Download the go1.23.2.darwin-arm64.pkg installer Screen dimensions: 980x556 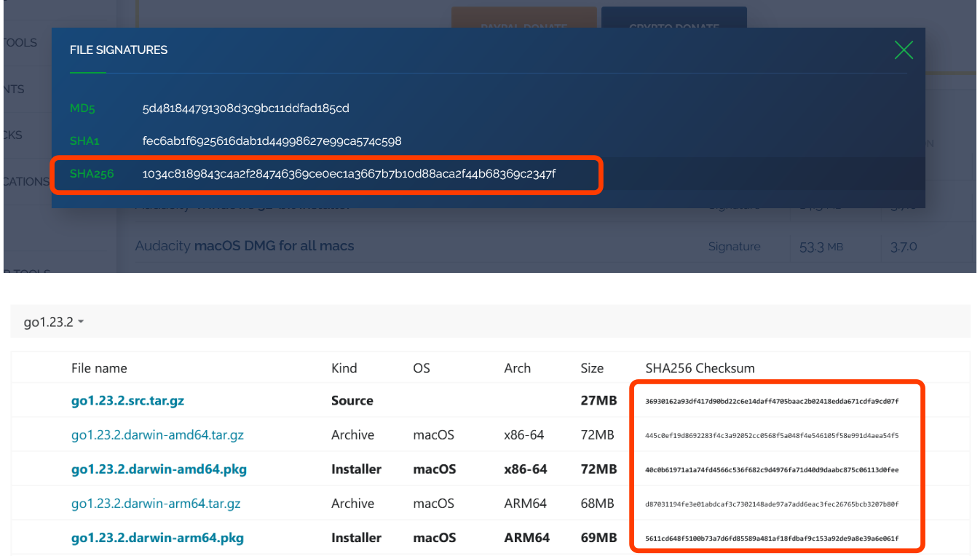coord(157,538)
